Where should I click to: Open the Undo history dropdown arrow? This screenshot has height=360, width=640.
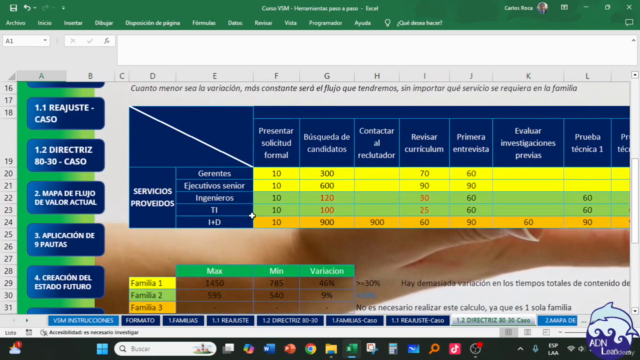tap(35, 8)
